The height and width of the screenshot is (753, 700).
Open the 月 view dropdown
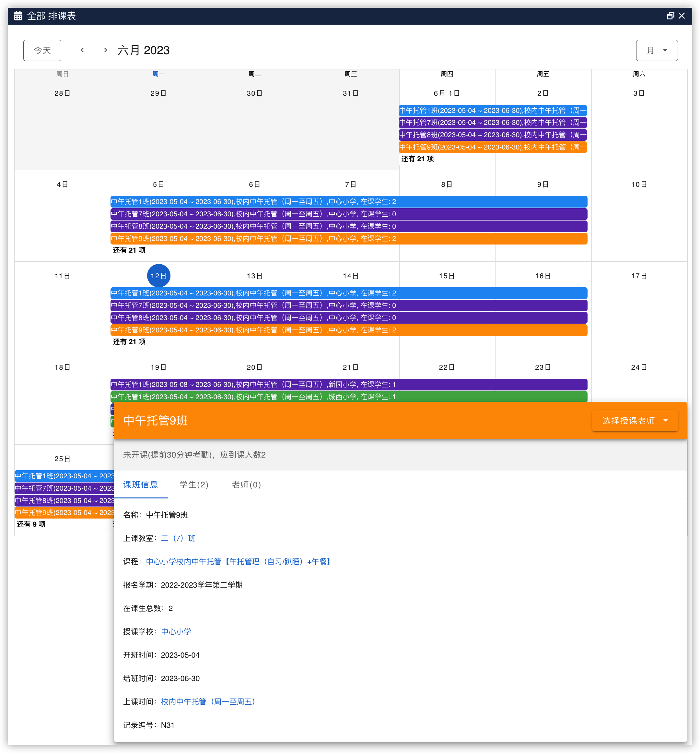coord(657,50)
